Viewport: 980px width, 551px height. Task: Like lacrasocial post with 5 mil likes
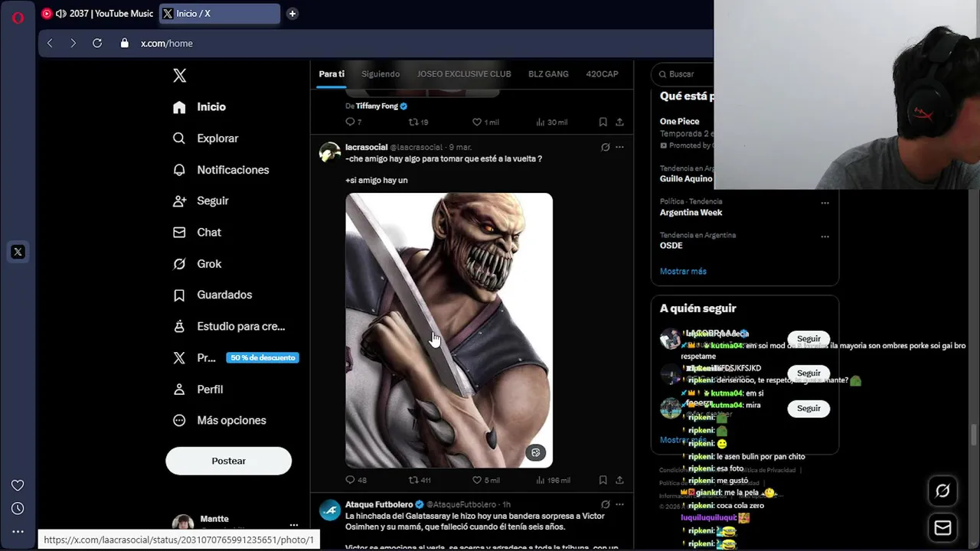click(485, 480)
